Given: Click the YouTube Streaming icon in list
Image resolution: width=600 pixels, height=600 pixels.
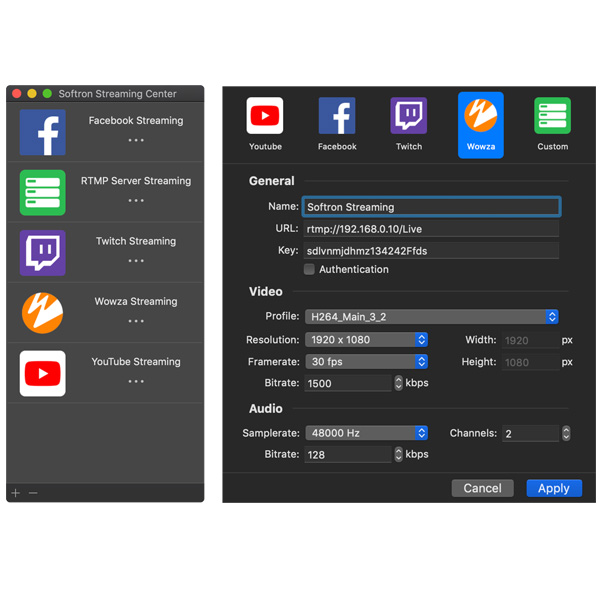Looking at the screenshot, I should click(x=43, y=373).
